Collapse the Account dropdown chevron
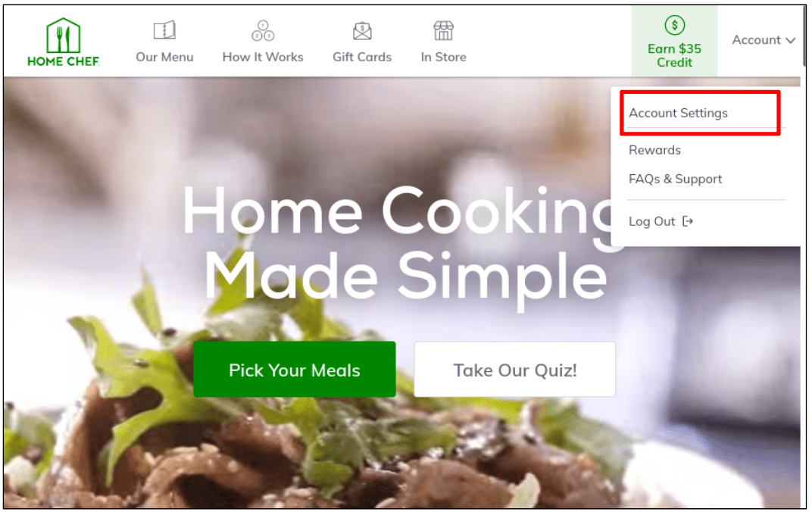This screenshot has height=512, width=812. pyautogui.click(x=790, y=40)
